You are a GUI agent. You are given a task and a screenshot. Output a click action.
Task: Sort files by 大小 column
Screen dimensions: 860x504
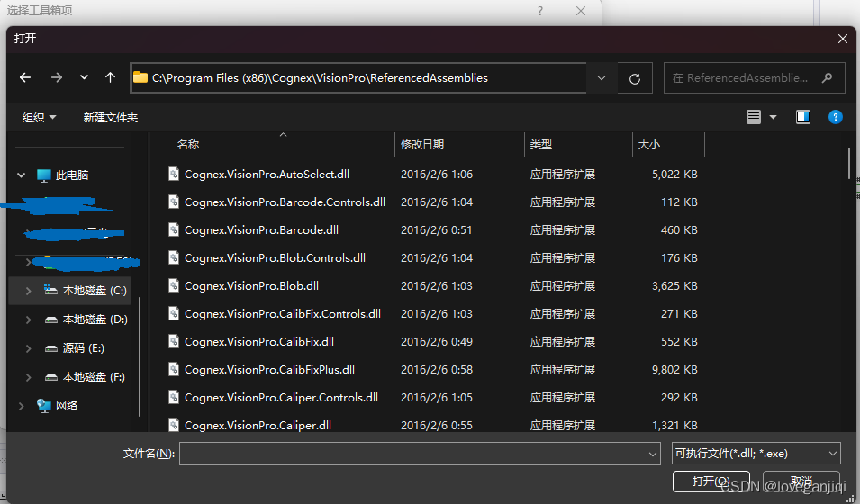tap(649, 145)
